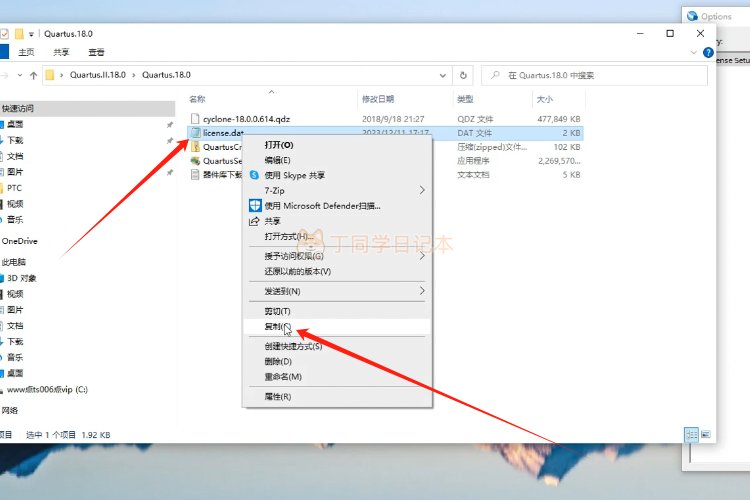Click the properties checkmark icon in title bar
The width and height of the screenshot is (750, 500).
(x=4, y=34)
